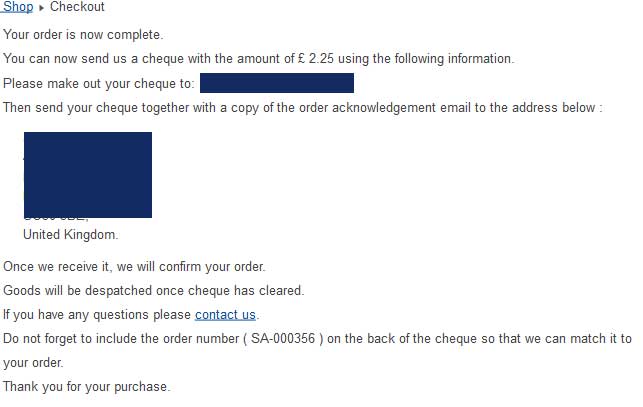Click the redacted postal address block
The height and width of the screenshot is (407, 643).
pos(87,174)
